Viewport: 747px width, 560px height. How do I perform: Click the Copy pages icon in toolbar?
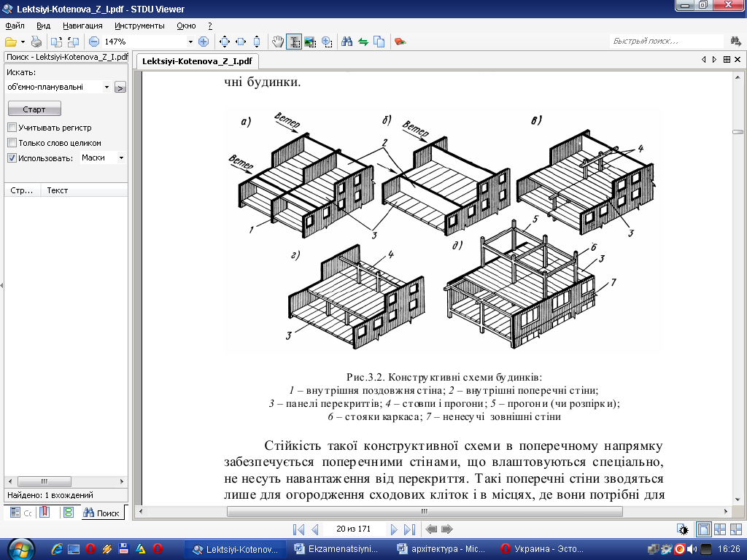click(379, 42)
